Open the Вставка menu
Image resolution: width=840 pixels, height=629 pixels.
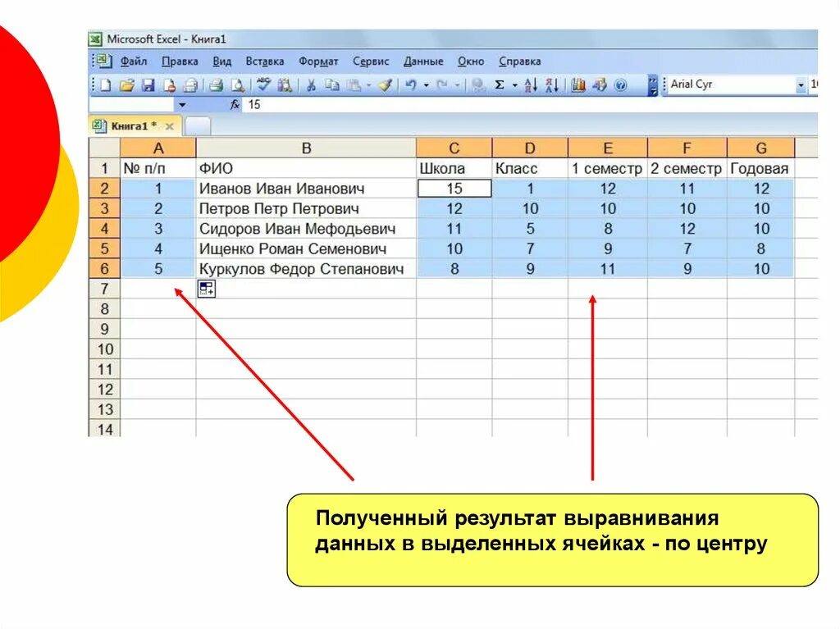265,61
